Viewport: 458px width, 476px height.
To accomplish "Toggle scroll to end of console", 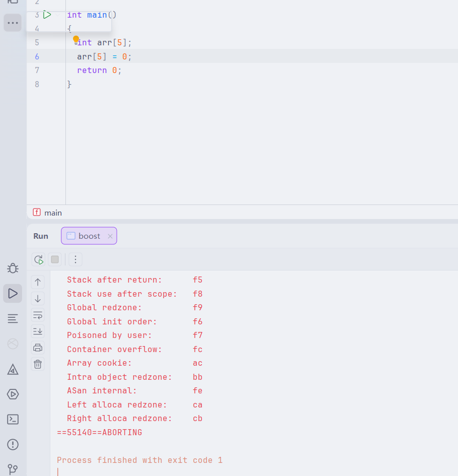I will coord(38,331).
